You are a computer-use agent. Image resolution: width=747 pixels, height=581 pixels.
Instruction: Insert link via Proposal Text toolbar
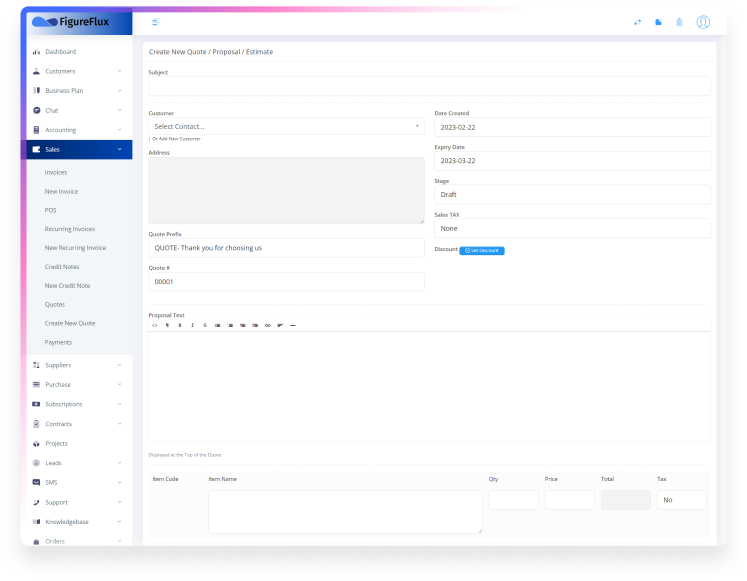click(x=267, y=325)
